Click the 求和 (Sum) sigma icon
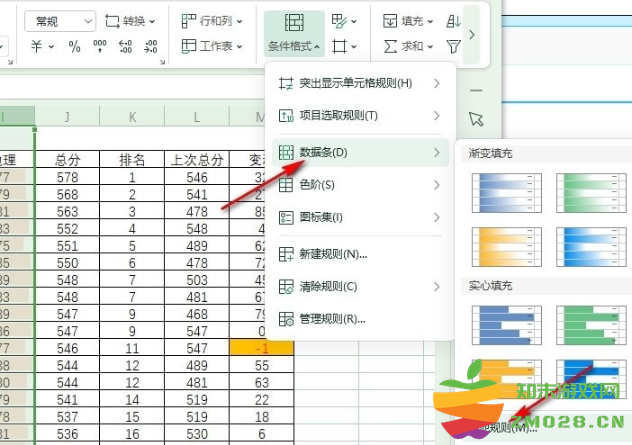This screenshot has width=632, height=445. 391,46
